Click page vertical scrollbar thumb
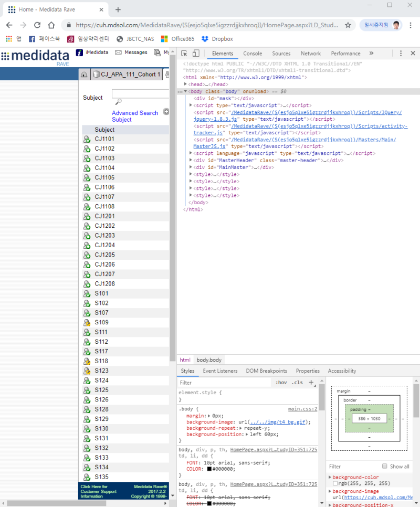Viewport: 420px width, 507px height. tap(172, 208)
